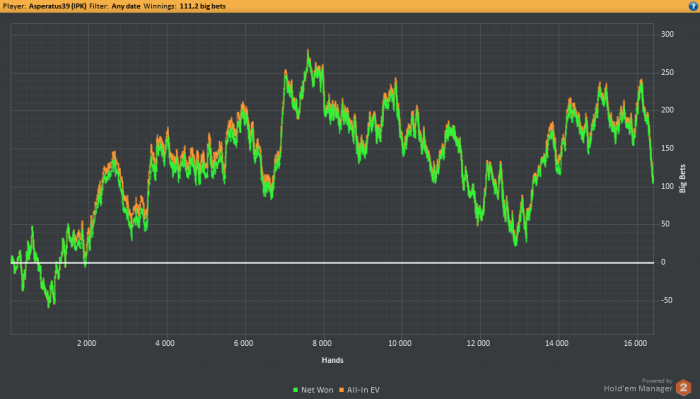The image size is (700, 399).
Task: Click the Hold'em Manager text beside logo
Action: tap(638, 389)
